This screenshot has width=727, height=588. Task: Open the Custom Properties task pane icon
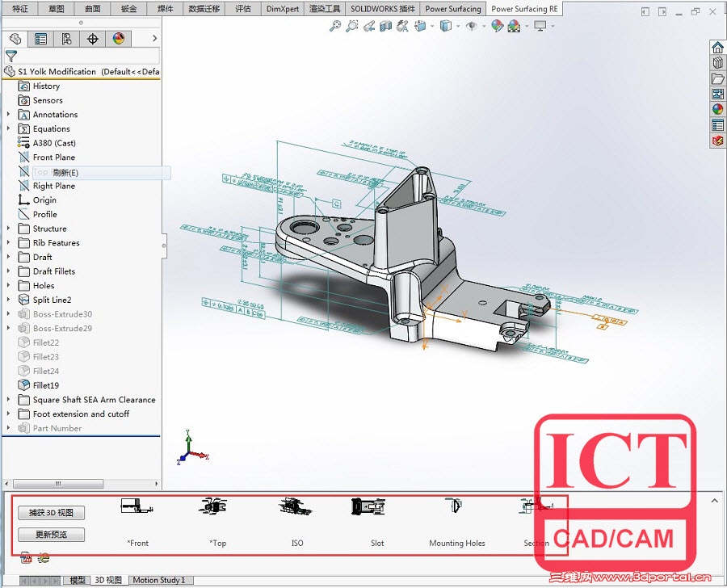(718, 125)
